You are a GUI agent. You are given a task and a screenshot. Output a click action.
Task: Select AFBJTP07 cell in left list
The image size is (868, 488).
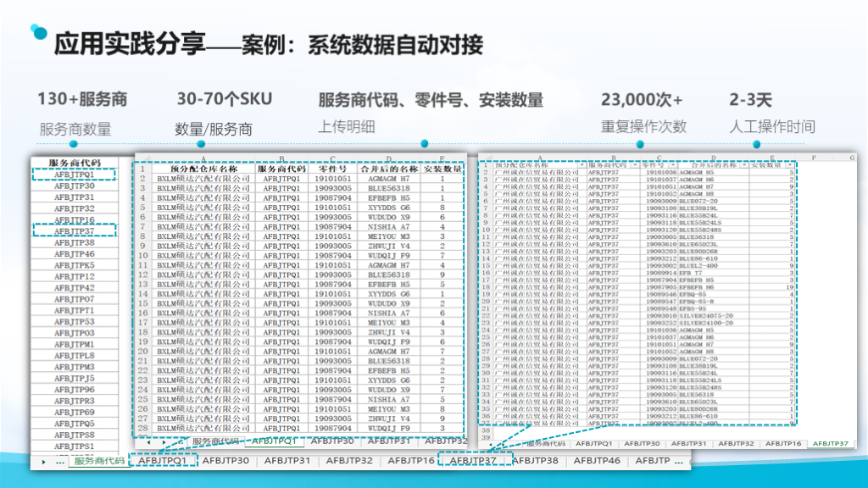tap(75, 299)
